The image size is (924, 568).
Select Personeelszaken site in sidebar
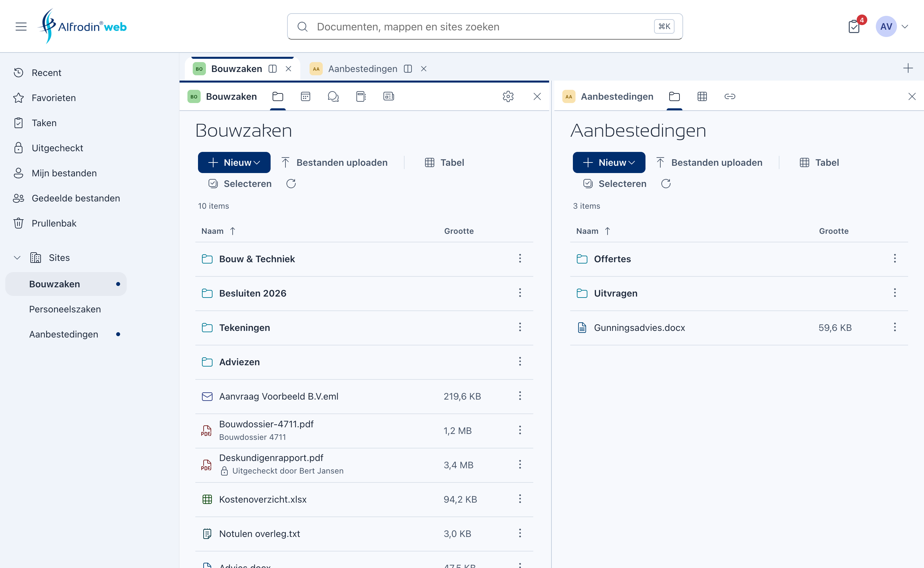pos(65,309)
